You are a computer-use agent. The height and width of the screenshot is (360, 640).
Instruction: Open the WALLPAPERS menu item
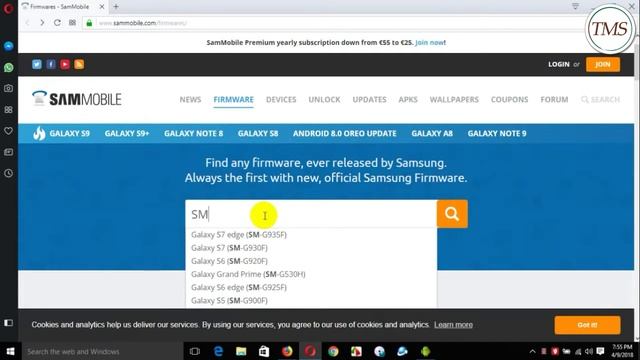(x=454, y=100)
